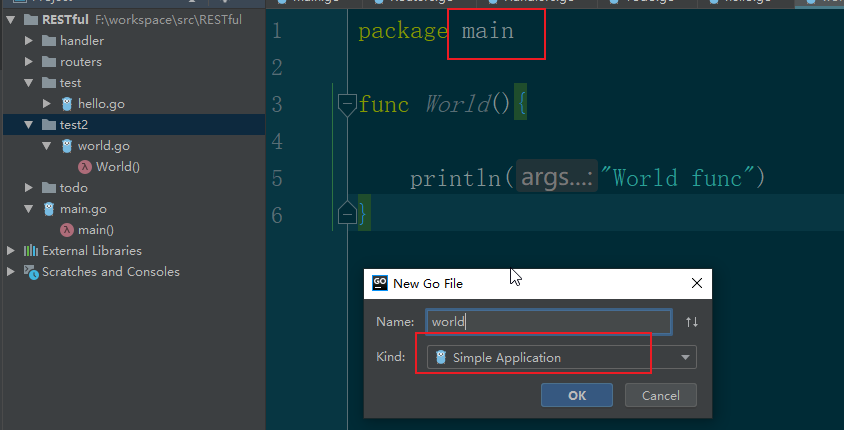The height and width of the screenshot is (430, 844).
Task: Click RESTful project path text
Action: tap(168, 20)
